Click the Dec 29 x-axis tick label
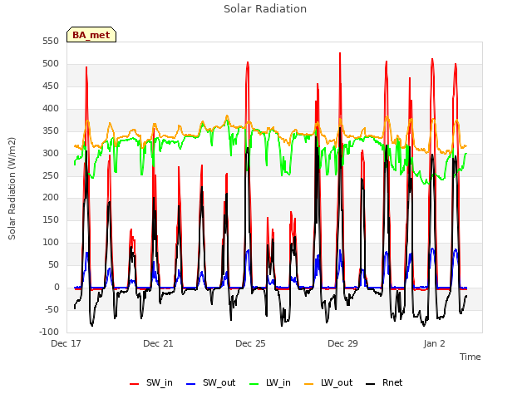This screenshot has height=399, width=532. point(342,343)
